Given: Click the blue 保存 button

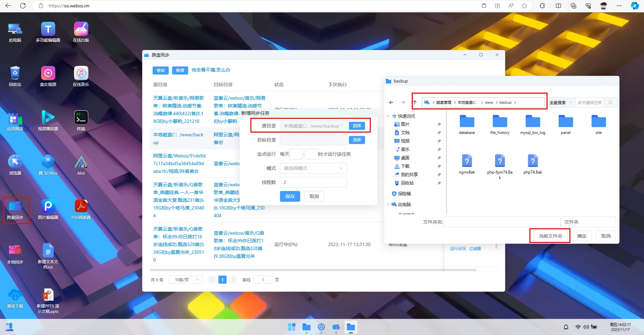Looking at the screenshot, I should [x=290, y=196].
